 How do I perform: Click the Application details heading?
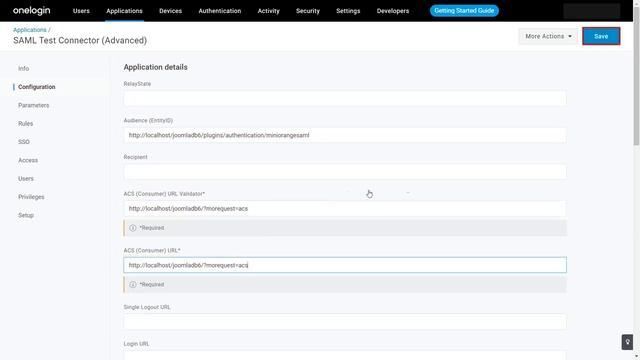coord(156,67)
